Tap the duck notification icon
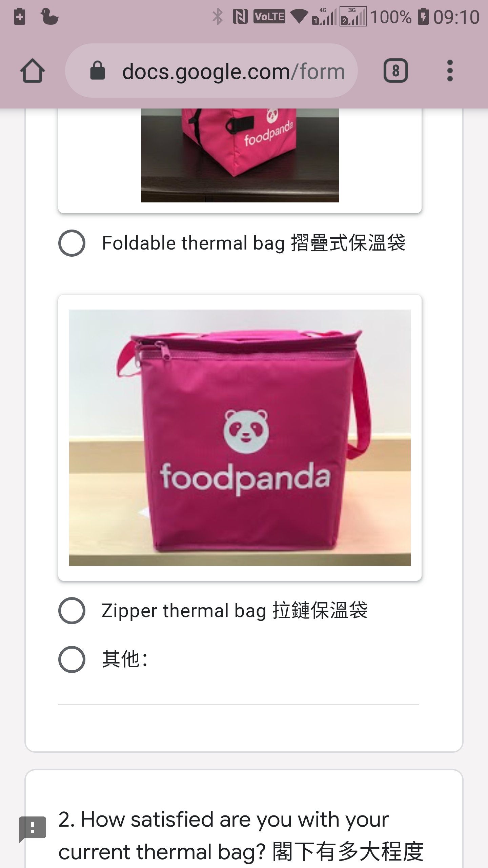The width and height of the screenshot is (488, 868). pyautogui.click(x=49, y=17)
